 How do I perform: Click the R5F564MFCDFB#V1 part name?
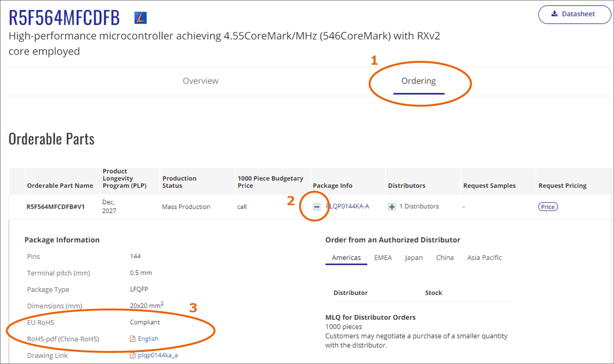pyautogui.click(x=56, y=207)
